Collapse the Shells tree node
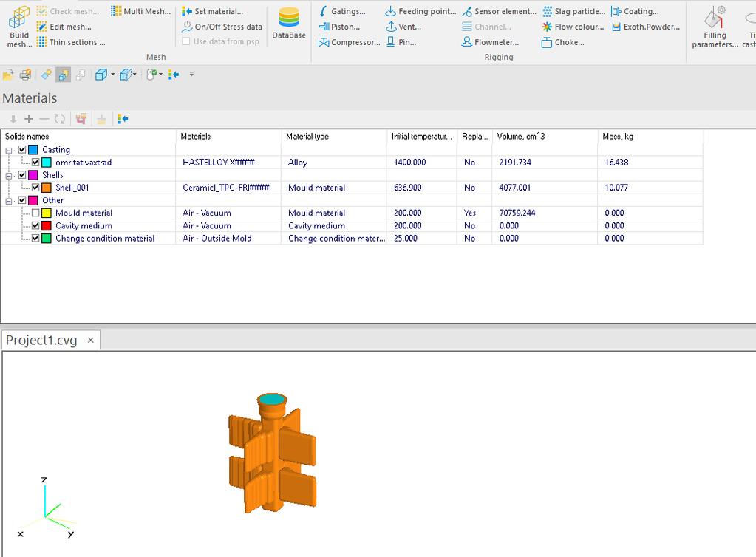Viewport: 756px width, 557px height. point(9,175)
